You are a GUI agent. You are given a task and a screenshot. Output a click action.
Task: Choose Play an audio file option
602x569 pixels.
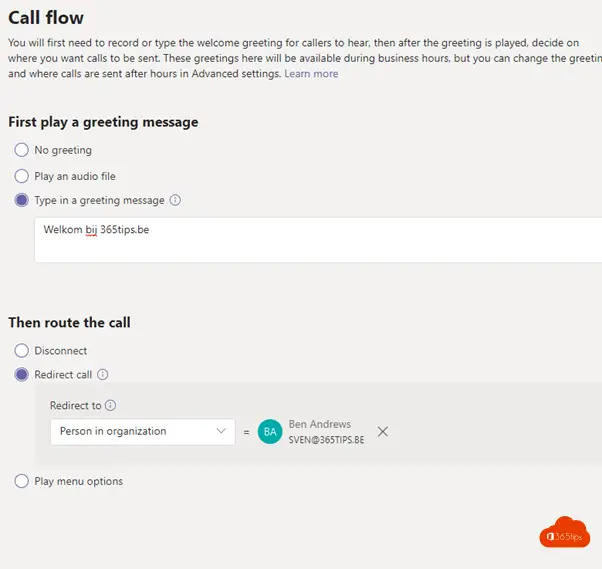tap(22, 176)
